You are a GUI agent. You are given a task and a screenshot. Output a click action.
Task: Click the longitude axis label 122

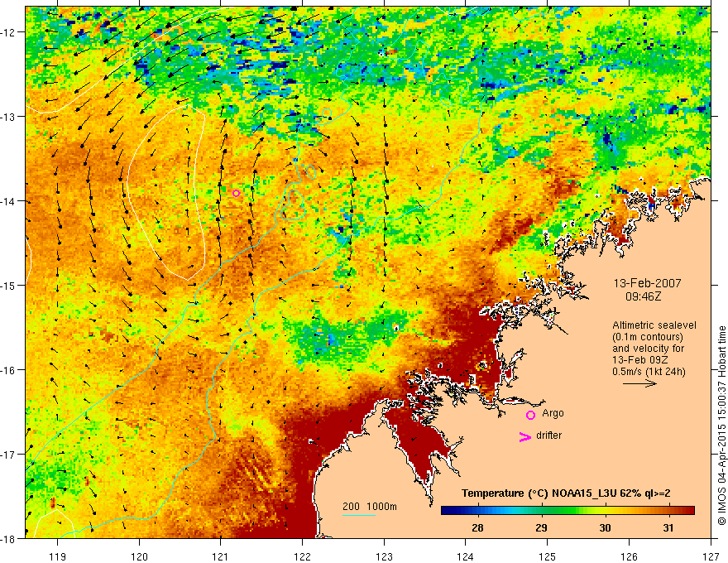coord(302,556)
